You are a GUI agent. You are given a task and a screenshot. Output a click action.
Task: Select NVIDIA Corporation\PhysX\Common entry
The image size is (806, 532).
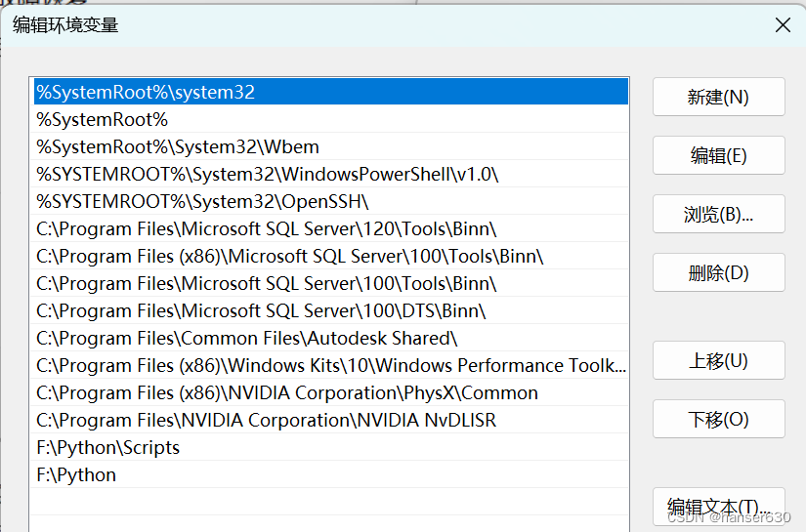point(331,392)
